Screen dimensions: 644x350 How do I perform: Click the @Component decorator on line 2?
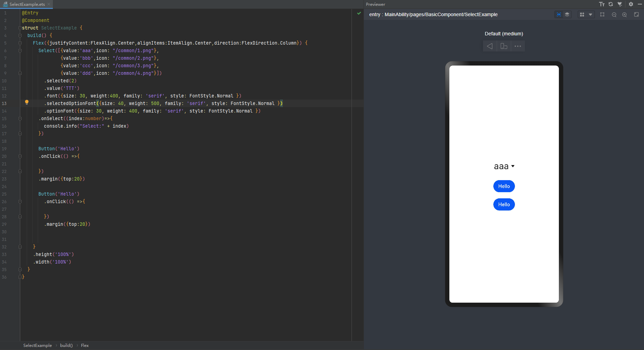pyautogui.click(x=36, y=20)
